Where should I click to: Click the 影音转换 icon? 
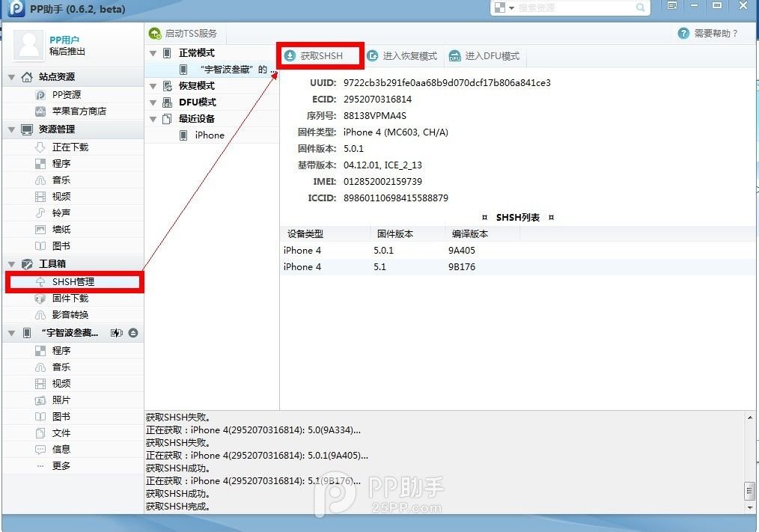coord(40,315)
